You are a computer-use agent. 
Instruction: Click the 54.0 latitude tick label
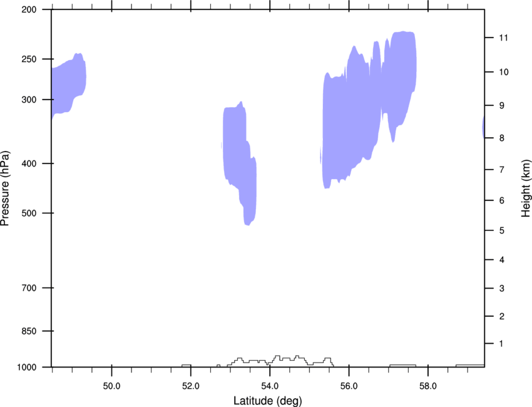(270, 386)
